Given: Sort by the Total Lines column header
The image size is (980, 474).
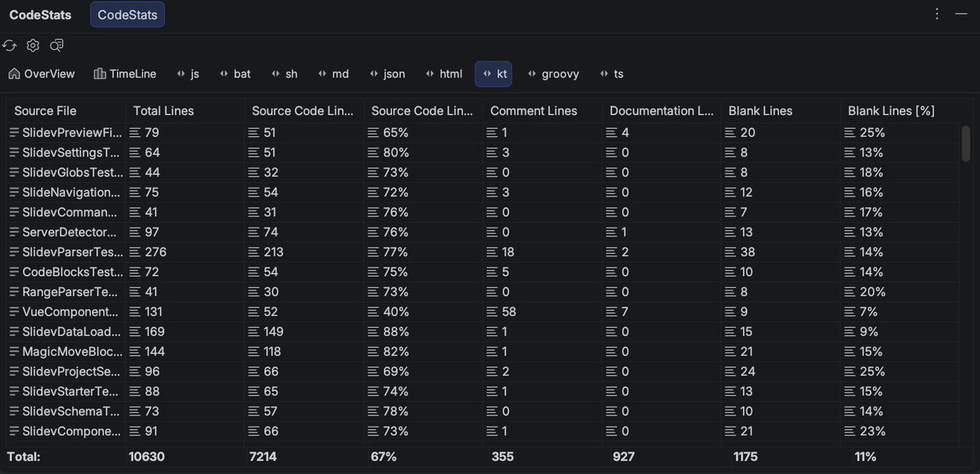Looking at the screenshot, I should [185, 111].
